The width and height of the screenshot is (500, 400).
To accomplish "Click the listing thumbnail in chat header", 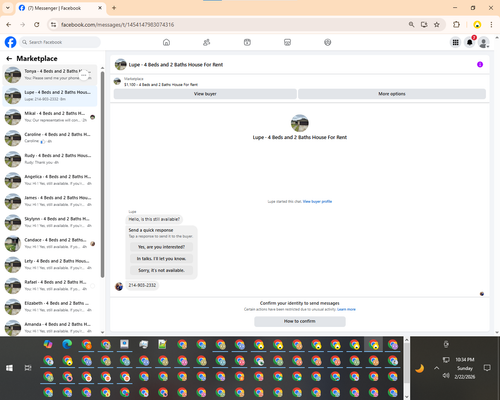I will click(x=120, y=64).
